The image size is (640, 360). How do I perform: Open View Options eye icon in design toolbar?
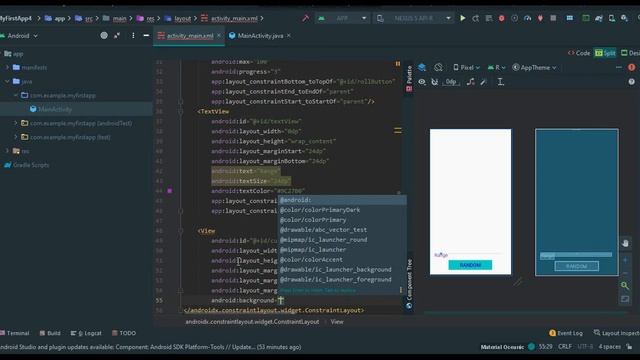(x=422, y=82)
